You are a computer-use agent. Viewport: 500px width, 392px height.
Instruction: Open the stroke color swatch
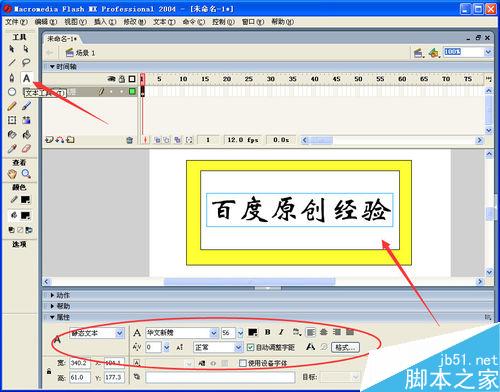click(x=26, y=200)
